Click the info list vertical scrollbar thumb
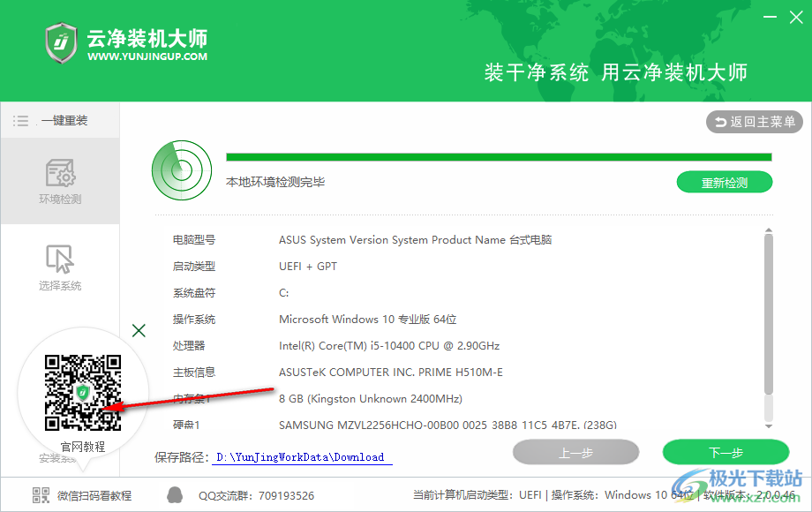 (x=769, y=314)
